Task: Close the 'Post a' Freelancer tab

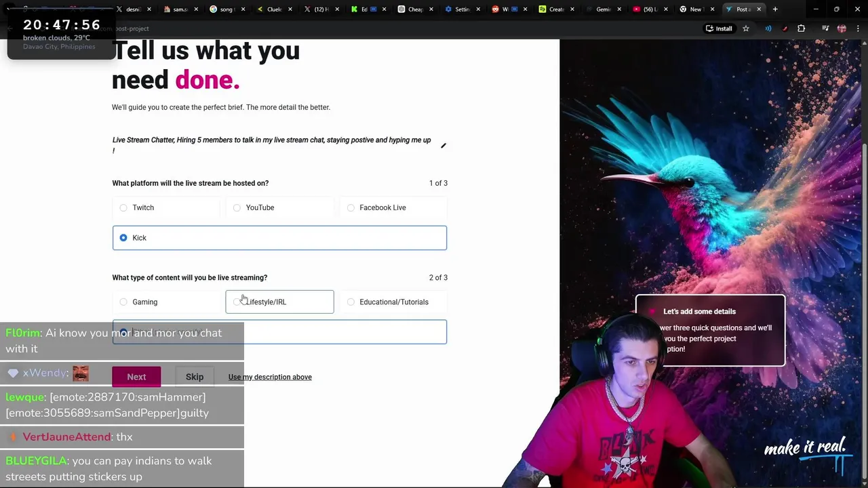Action: (x=759, y=9)
